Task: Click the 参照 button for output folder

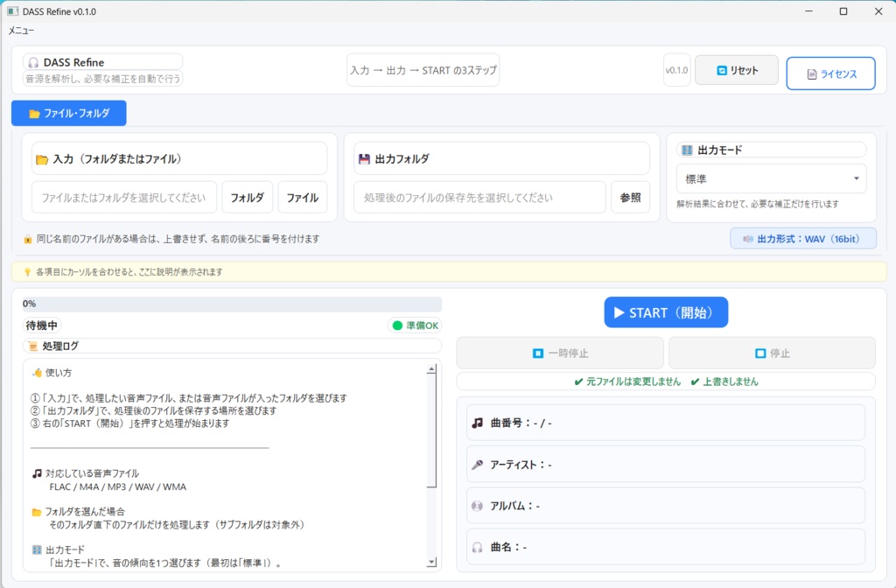Action: coord(630,198)
